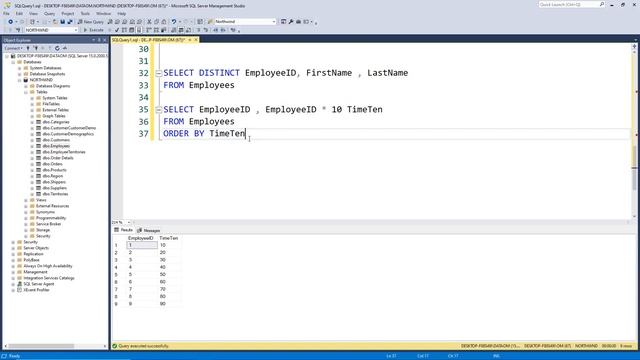The image size is (640, 360).
Task: Expand the Server Objects node
Action: 13,248
